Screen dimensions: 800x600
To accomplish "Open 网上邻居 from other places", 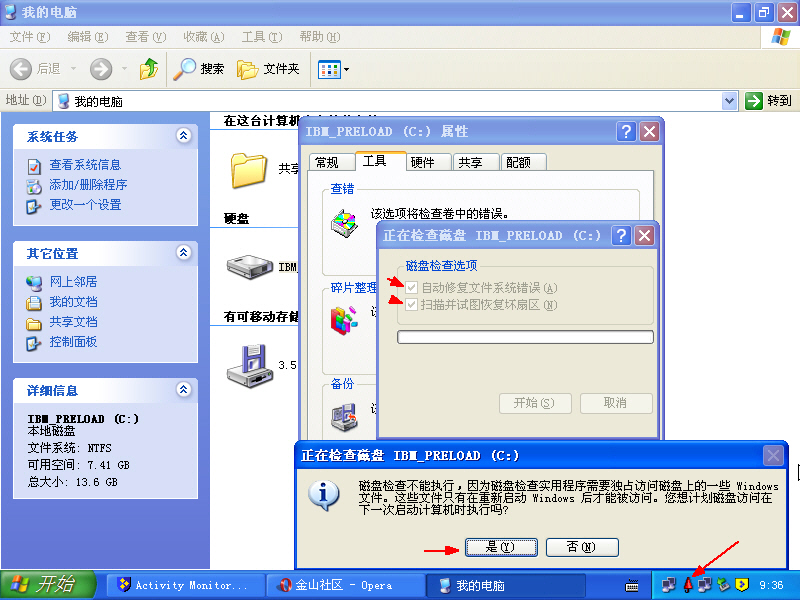I will click(x=73, y=282).
